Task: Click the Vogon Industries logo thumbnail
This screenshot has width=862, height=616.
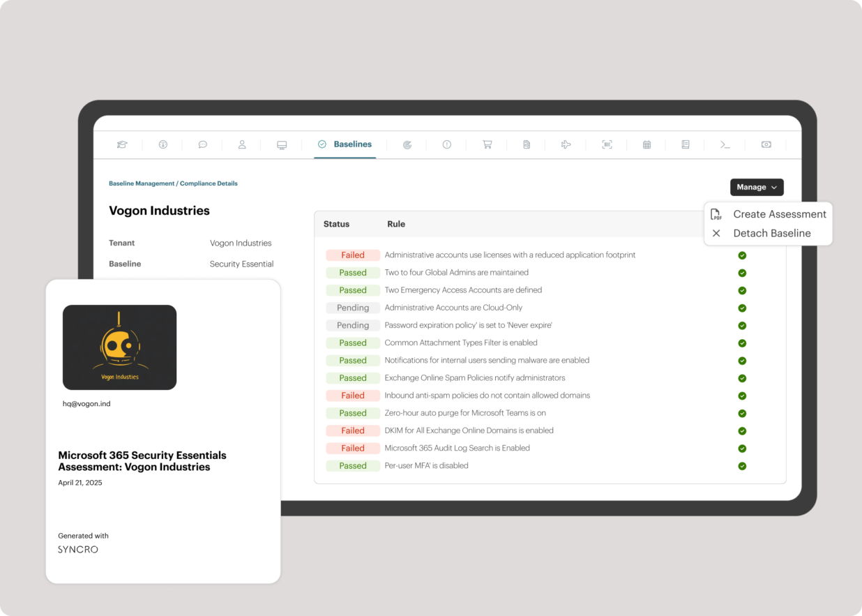Action: [x=119, y=347]
